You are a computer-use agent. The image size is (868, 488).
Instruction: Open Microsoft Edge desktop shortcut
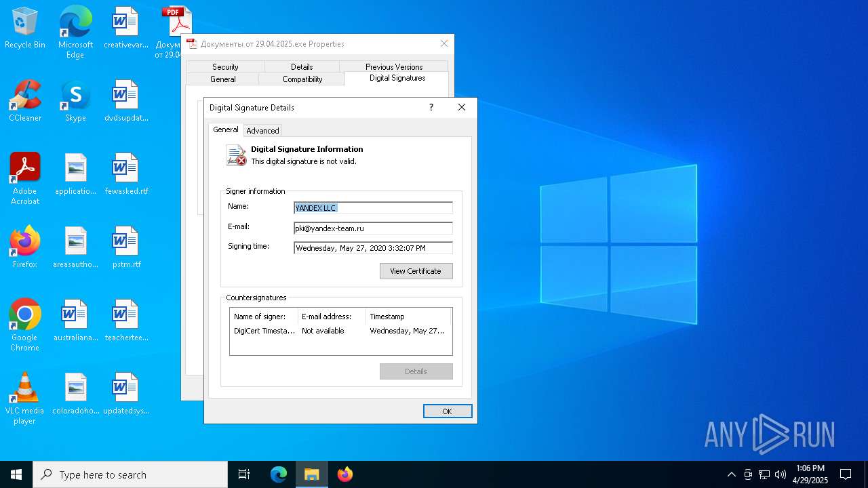click(x=75, y=32)
